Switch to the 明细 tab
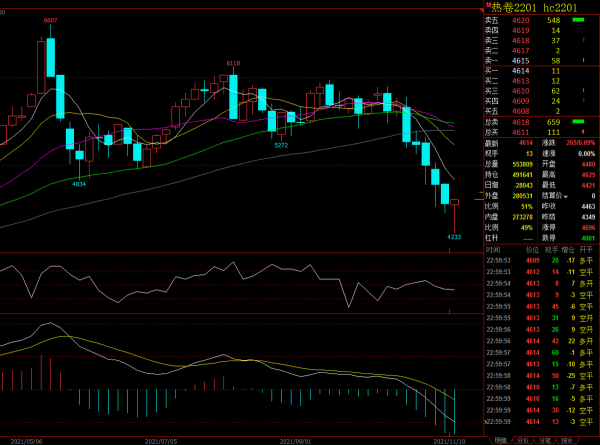Screen dimensions: 600x445 pyautogui.click(x=500, y=440)
